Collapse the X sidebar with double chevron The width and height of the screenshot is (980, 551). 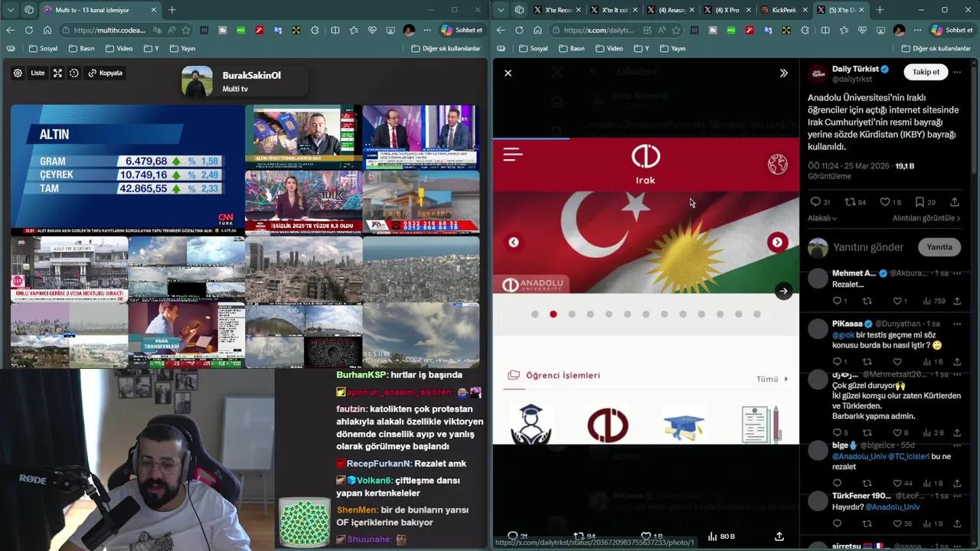783,73
